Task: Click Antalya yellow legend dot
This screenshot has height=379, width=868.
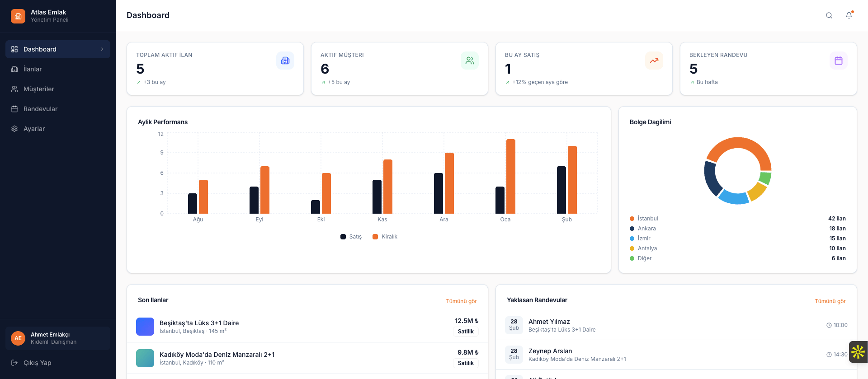Action: coord(632,248)
